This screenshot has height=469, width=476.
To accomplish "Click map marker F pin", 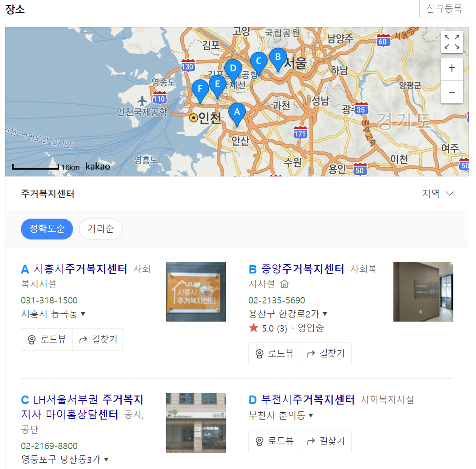I will point(200,91).
